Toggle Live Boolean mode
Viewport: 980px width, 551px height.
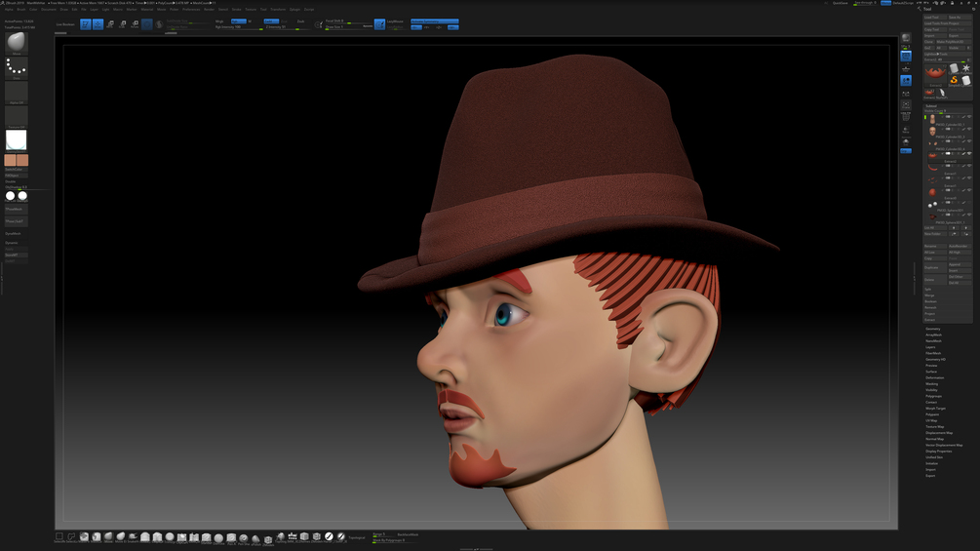(x=65, y=24)
